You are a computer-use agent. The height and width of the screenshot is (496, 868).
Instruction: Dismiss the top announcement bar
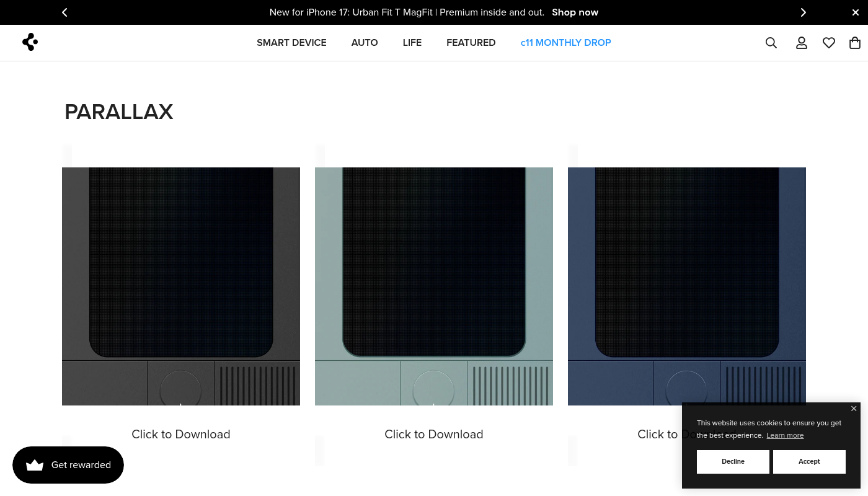tap(855, 12)
